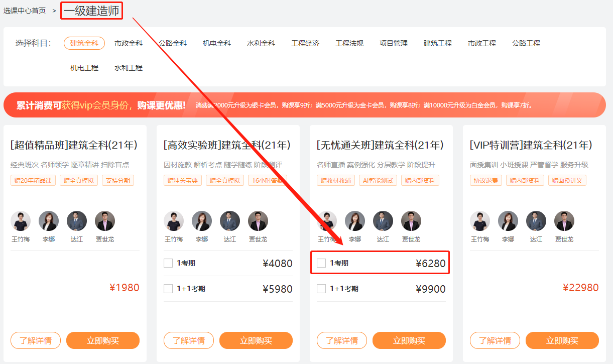The height and width of the screenshot is (364, 613).
Task: Click 达江's avatar in 无忧通关班 card
Action: tap(383, 221)
